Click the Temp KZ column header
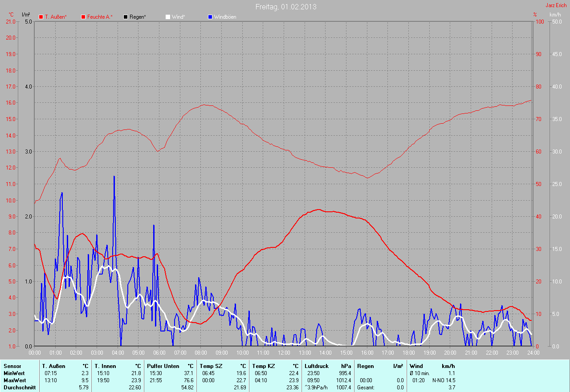 coord(265,366)
